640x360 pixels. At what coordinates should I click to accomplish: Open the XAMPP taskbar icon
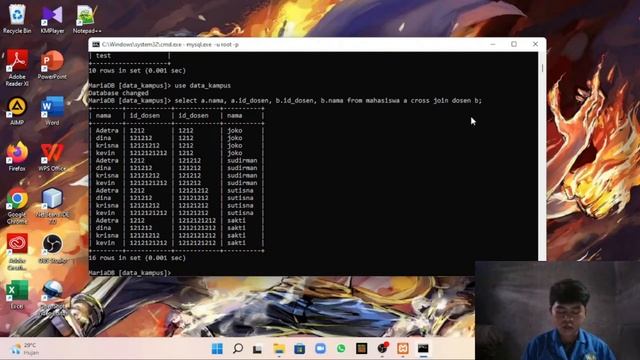coord(403,349)
